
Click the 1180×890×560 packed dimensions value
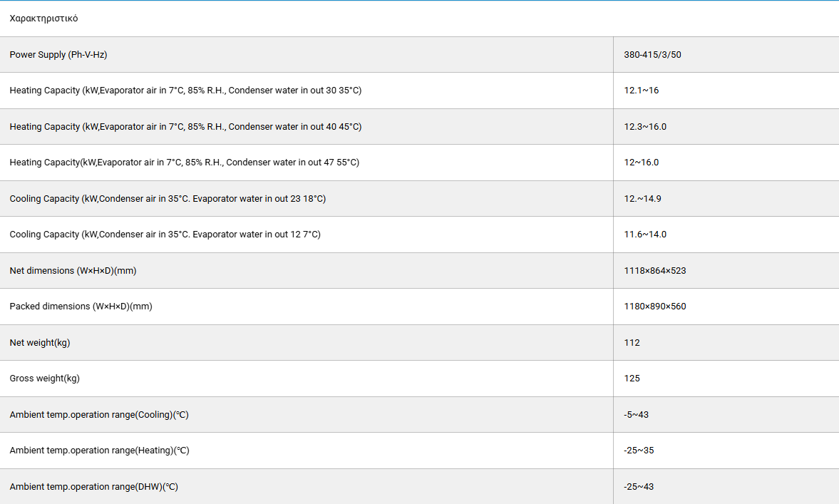(x=654, y=307)
